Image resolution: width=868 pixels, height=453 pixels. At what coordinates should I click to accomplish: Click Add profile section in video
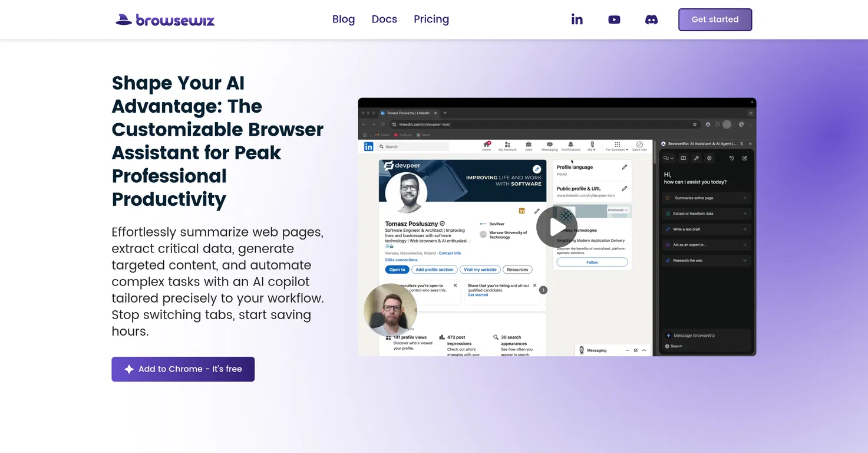434,270
